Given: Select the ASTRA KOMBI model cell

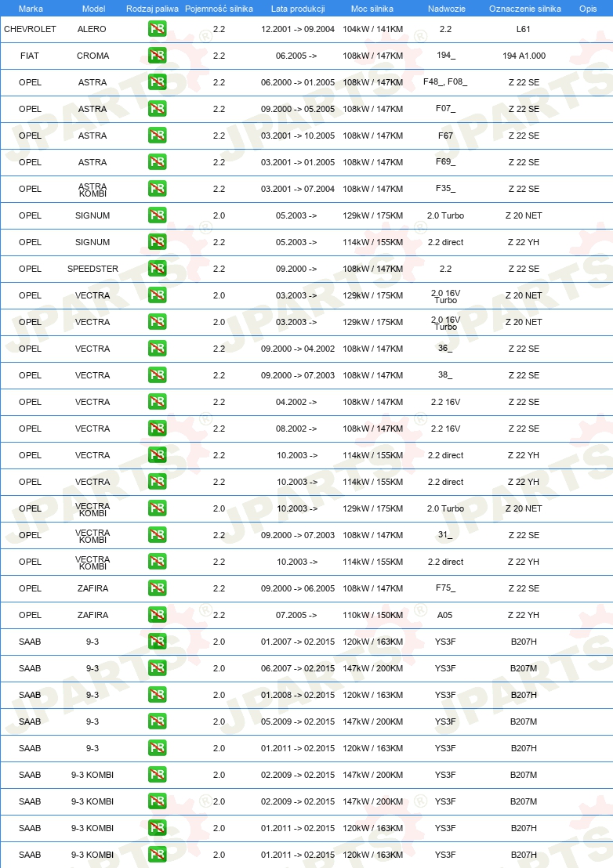Looking at the screenshot, I should click(x=92, y=190).
